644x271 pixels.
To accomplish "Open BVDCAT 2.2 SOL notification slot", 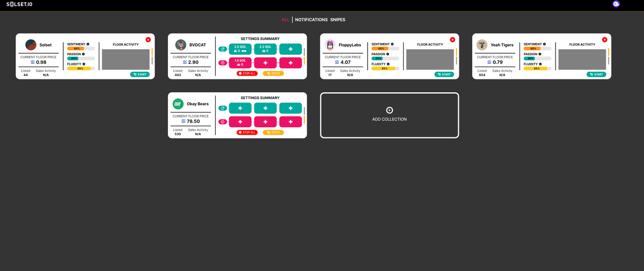I will click(265, 49).
